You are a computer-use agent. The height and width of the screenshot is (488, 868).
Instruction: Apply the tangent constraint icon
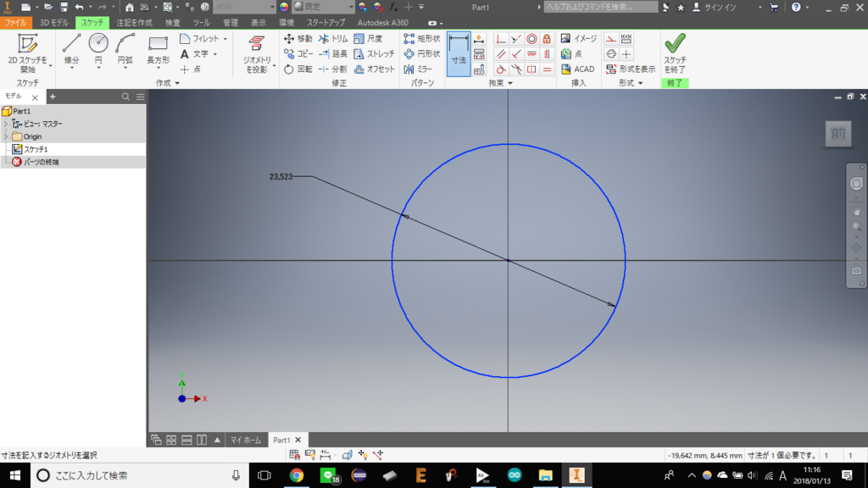point(500,69)
